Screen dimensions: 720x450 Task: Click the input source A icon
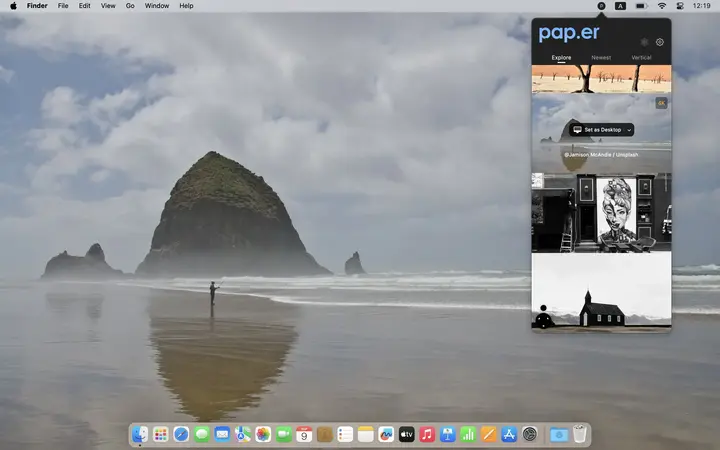click(620, 6)
